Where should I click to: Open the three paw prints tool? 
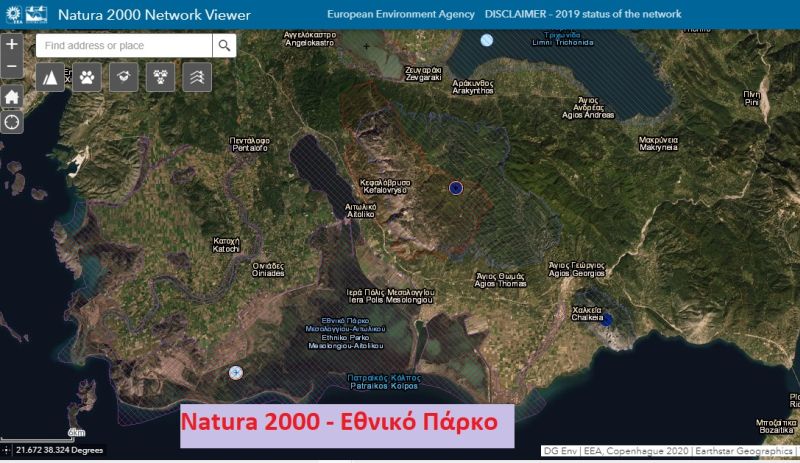(x=160, y=77)
